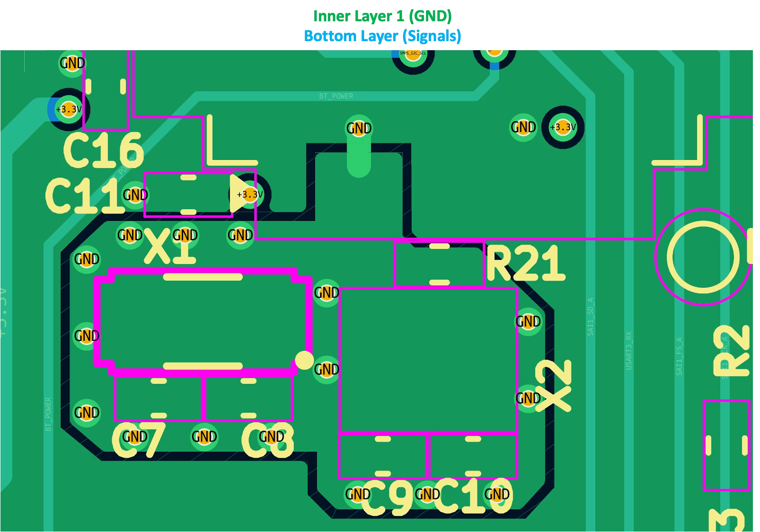
Task: Click the "Inner Layer 1 (GND)" title text
Action: point(382,16)
